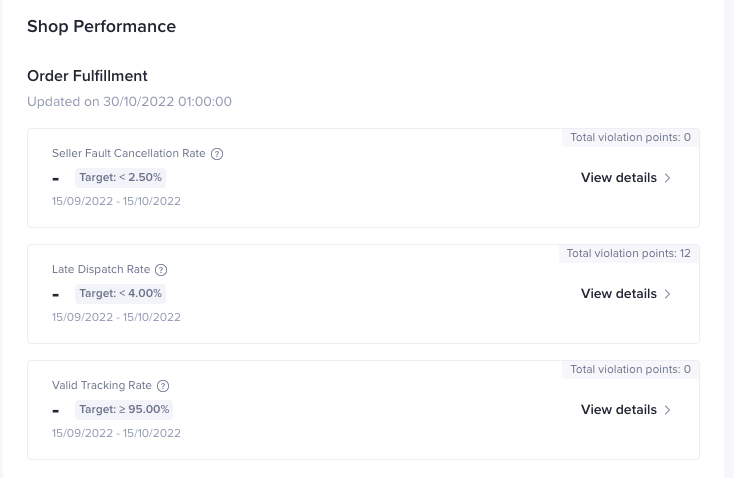This screenshot has width=734, height=478.
Task: Click the 'Target: ≥ 95.00%' badge
Action: point(124,410)
